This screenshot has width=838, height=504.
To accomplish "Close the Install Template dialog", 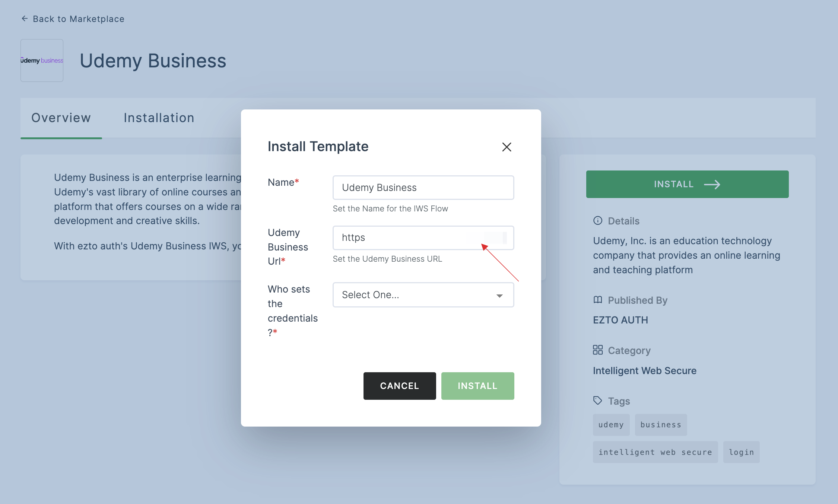I will [x=507, y=147].
